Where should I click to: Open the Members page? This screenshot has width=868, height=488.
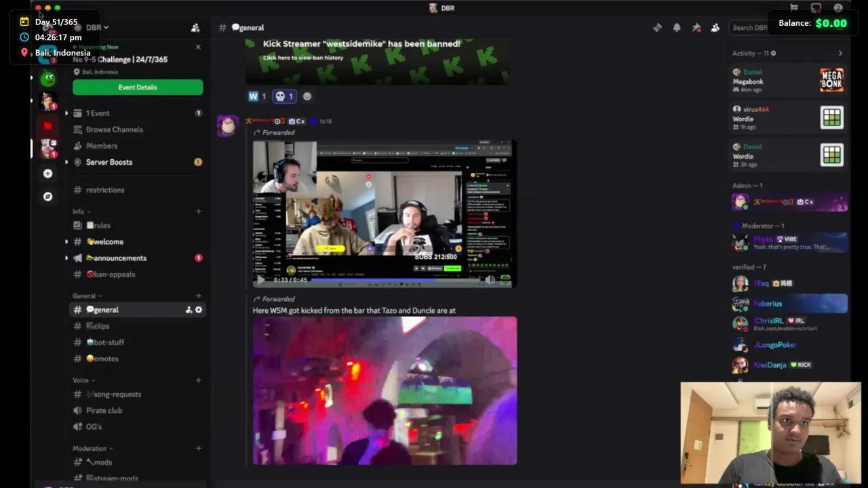point(138,146)
